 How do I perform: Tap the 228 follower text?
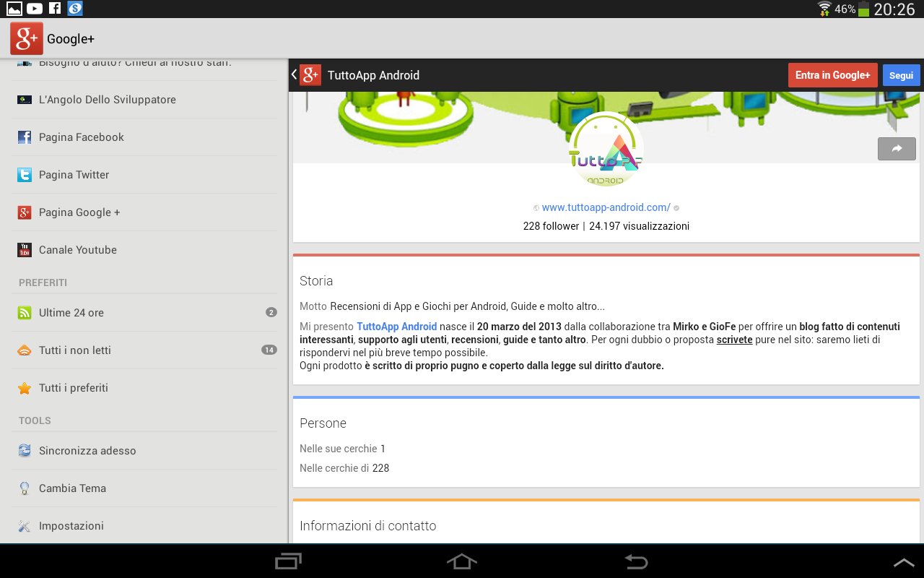pos(551,226)
